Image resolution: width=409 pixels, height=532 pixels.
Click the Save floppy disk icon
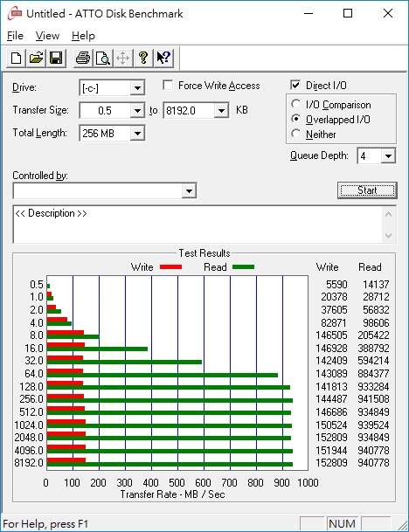(56, 58)
